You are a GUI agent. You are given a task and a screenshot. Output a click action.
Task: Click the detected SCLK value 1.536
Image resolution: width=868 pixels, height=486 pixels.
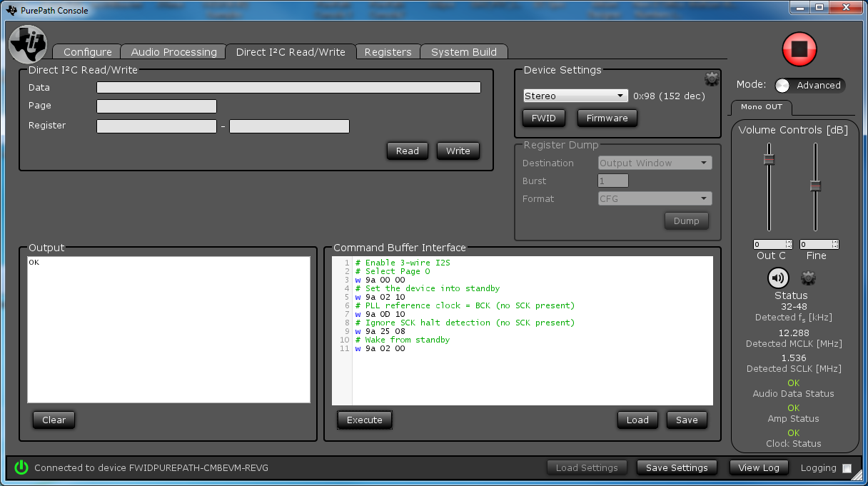[794, 358]
